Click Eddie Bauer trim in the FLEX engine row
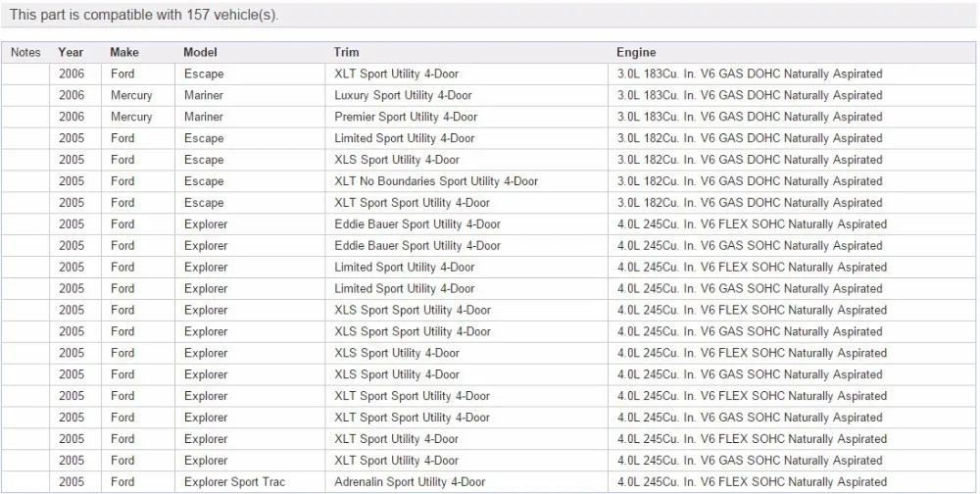Viewport: 980px width, 494px height. [x=417, y=223]
